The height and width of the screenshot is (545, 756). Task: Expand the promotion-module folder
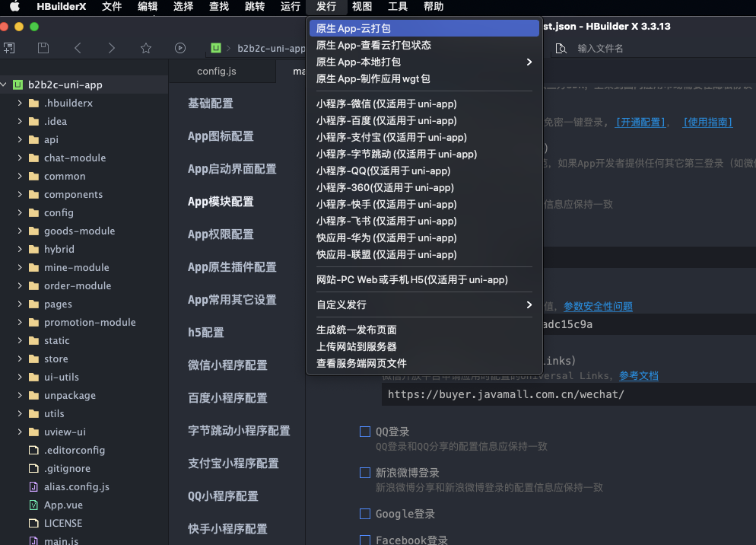coord(20,323)
